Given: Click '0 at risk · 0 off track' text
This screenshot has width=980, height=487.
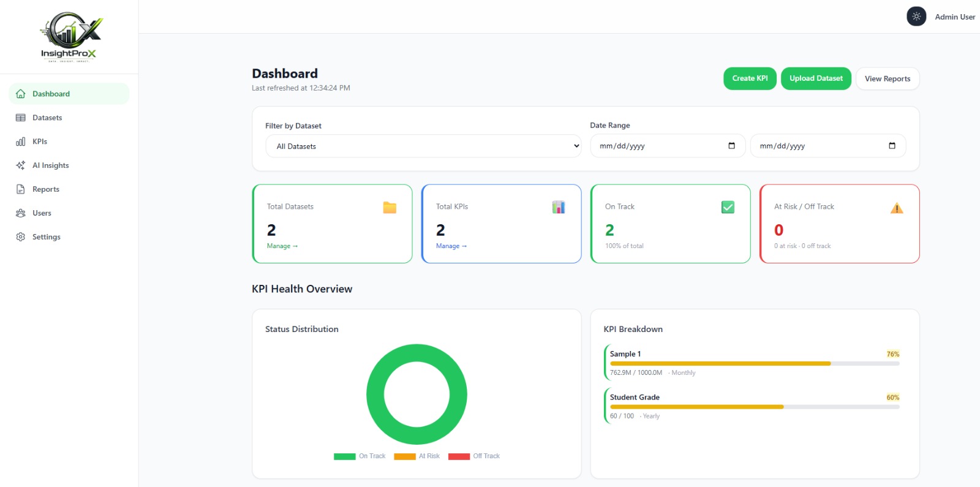Looking at the screenshot, I should (x=802, y=246).
